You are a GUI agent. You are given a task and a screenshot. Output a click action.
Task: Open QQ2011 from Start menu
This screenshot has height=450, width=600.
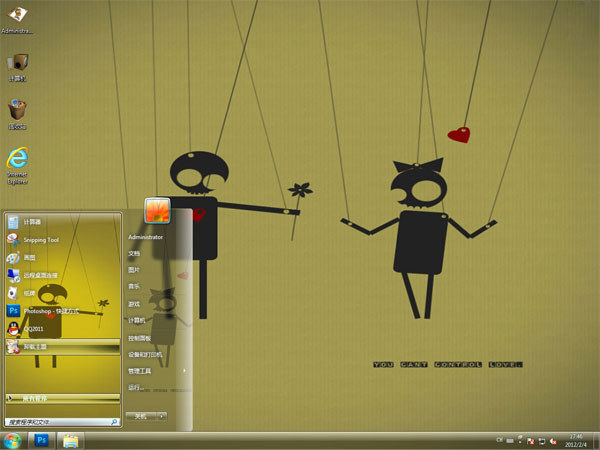tap(63, 329)
